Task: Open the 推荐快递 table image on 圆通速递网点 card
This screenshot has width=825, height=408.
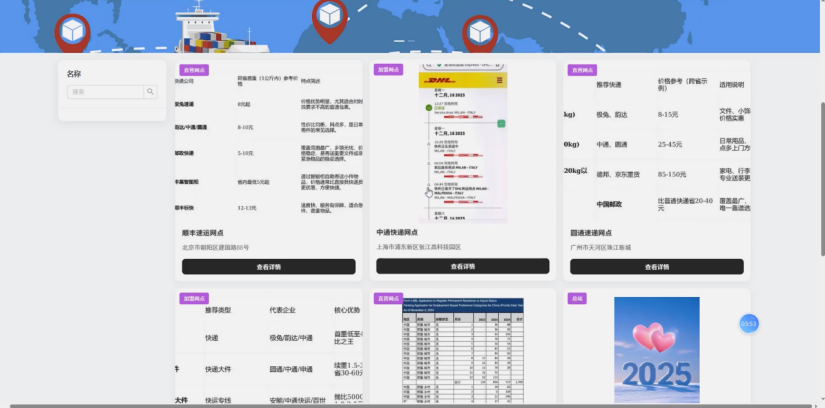Action: click(657, 142)
